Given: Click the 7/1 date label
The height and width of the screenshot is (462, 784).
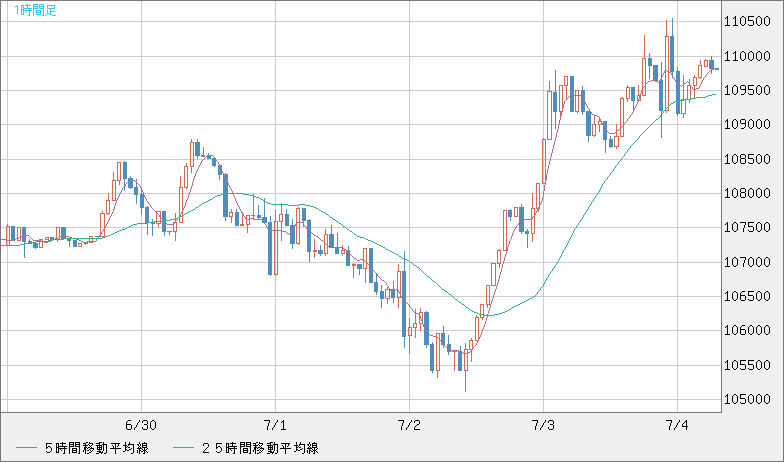Looking at the screenshot, I should coord(275,426).
